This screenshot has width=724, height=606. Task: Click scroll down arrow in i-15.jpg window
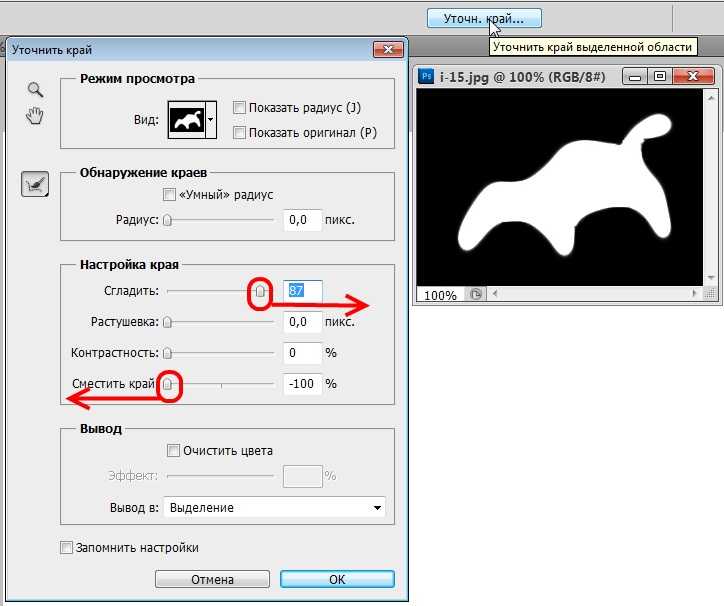point(711,278)
